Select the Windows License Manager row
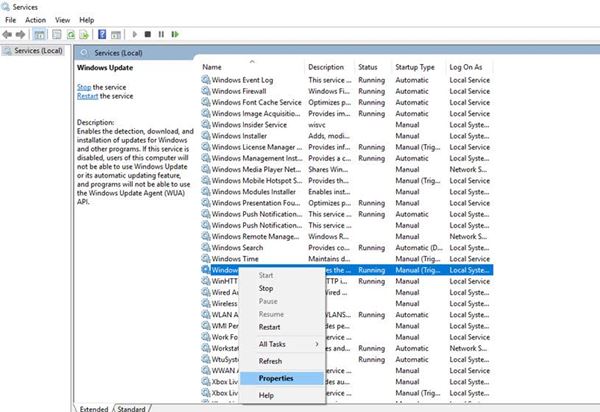600x412 pixels. (347, 147)
